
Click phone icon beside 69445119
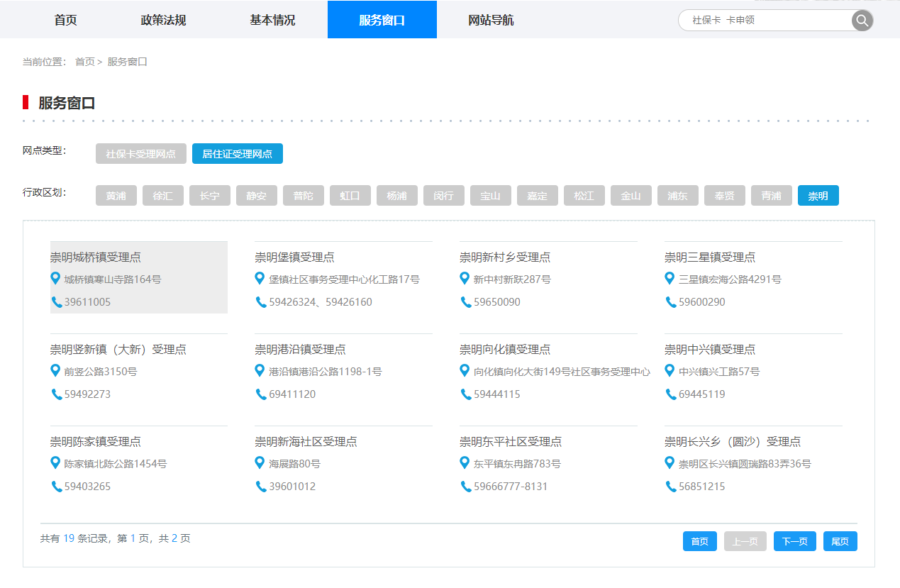tap(670, 394)
